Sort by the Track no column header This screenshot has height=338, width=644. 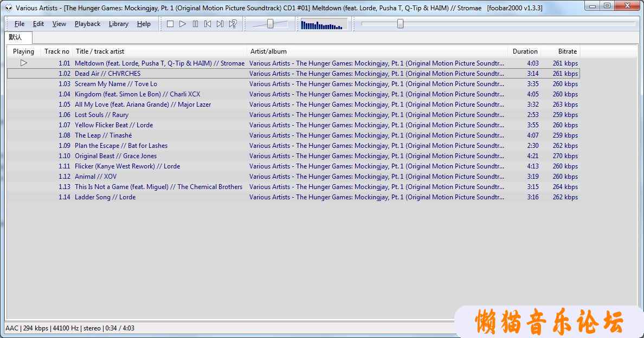[57, 51]
